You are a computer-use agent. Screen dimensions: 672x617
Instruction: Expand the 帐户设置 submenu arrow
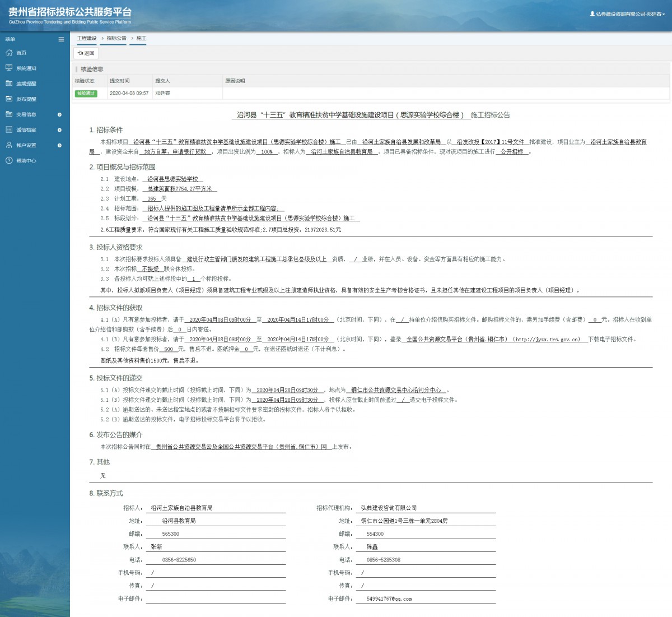tap(59, 146)
